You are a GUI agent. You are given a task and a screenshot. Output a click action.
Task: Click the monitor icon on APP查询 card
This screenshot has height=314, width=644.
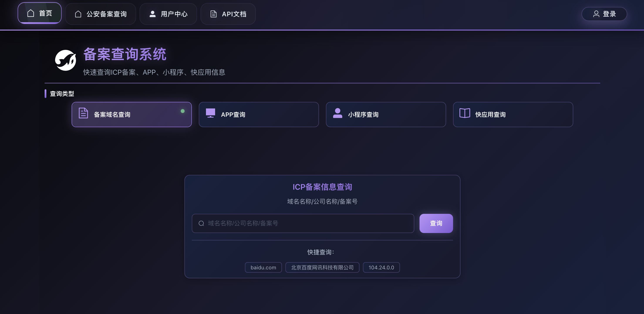(x=211, y=113)
